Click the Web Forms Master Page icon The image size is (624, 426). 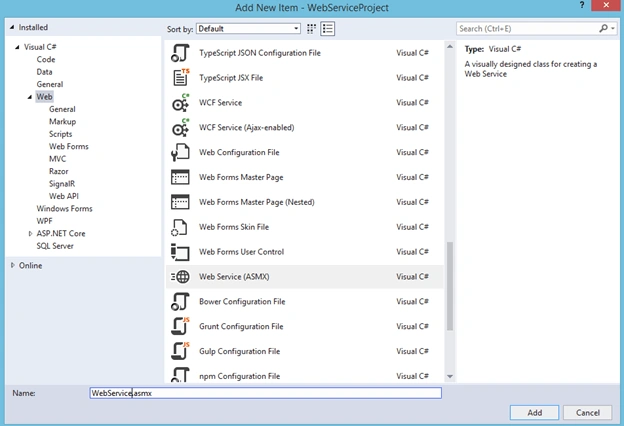tap(180, 177)
